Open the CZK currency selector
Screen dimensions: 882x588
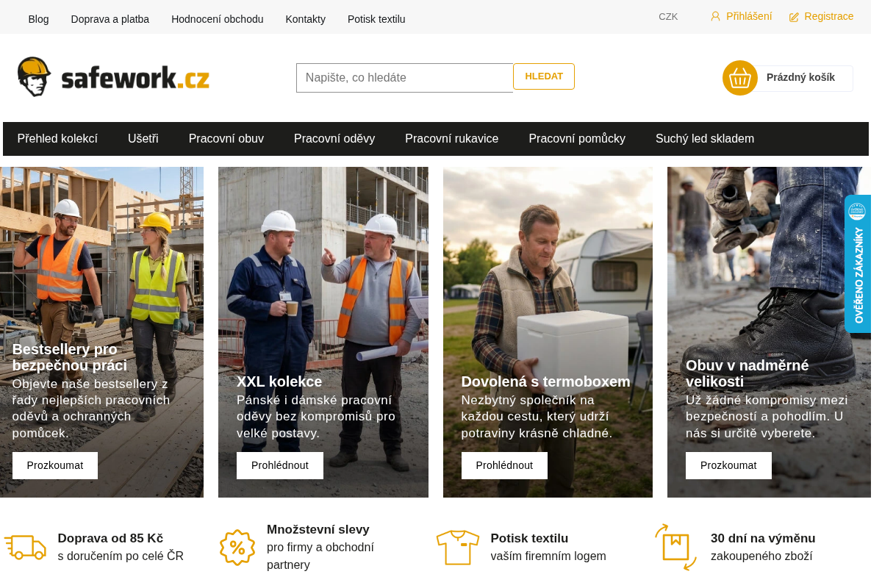(668, 16)
